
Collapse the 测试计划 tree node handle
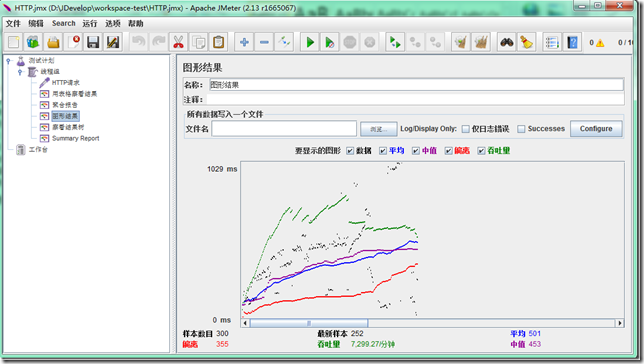(9, 61)
